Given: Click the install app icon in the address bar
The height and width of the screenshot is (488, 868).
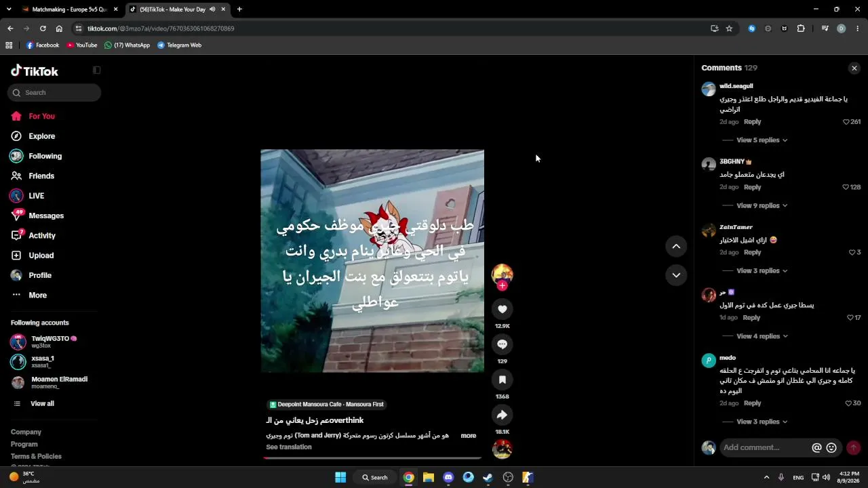Looking at the screenshot, I should pyautogui.click(x=714, y=28).
